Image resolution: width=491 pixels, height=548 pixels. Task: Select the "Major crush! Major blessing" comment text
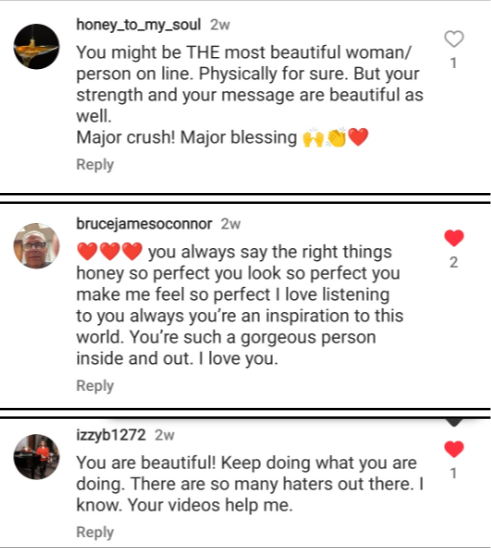point(186,137)
